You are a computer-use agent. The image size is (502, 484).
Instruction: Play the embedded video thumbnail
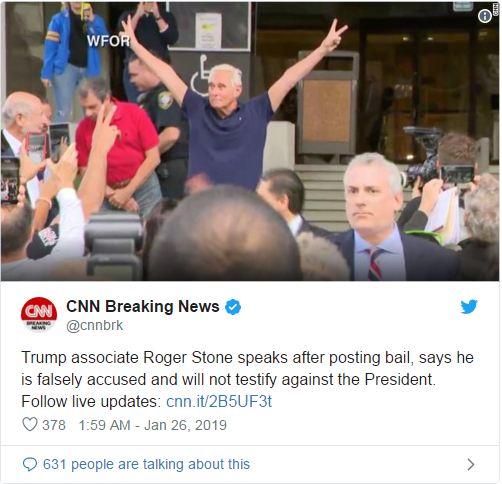tap(250, 141)
